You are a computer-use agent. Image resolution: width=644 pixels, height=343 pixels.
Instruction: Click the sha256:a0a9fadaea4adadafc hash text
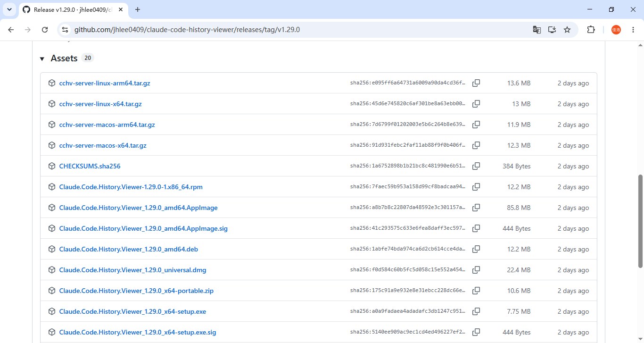click(x=408, y=311)
